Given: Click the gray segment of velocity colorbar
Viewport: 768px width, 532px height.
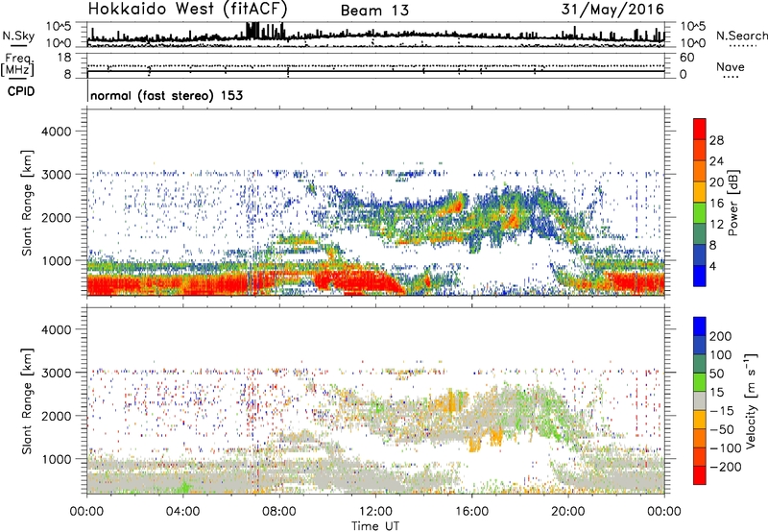Looking at the screenshot, I should tap(700, 401).
